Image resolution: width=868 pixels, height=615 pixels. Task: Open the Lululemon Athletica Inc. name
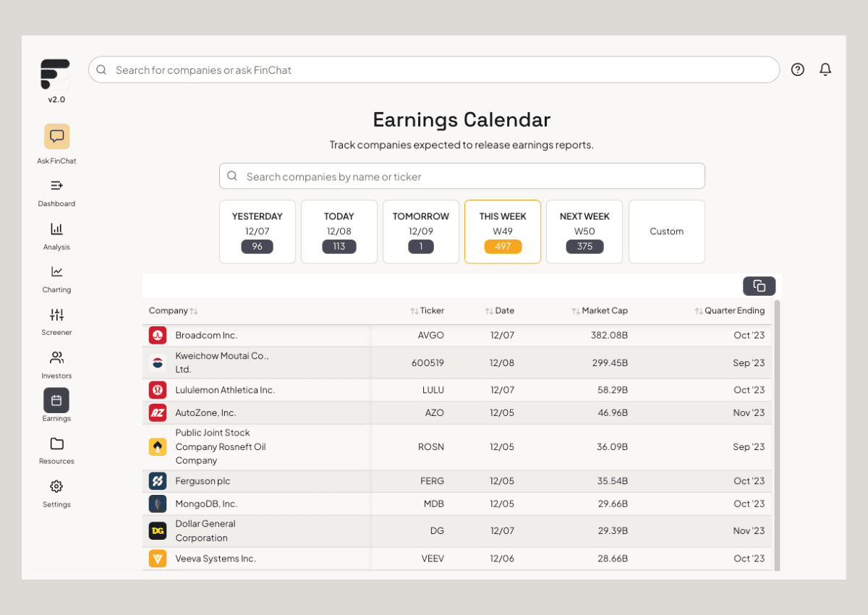pyautogui.click(x=225, y=390)
